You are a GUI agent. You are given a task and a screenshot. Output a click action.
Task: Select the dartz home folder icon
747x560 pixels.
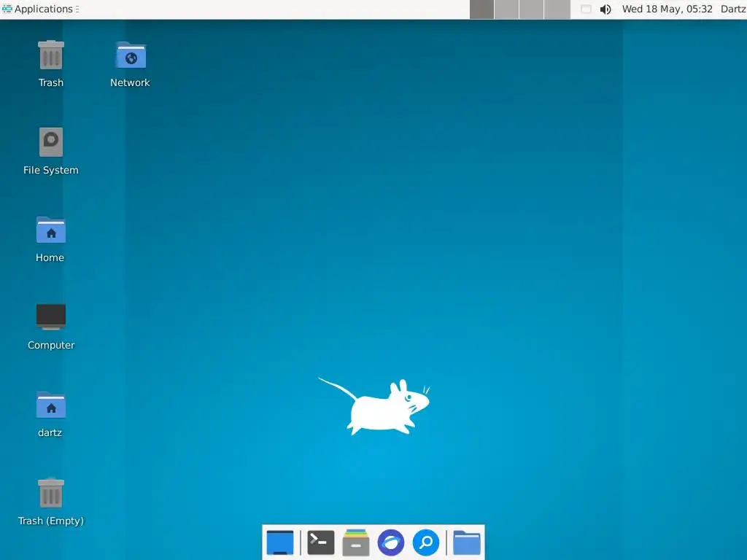pos(51,405)
